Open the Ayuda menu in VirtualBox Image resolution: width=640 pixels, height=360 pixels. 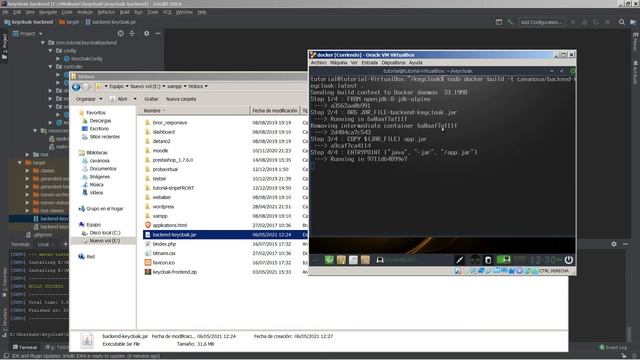(416, 63)
